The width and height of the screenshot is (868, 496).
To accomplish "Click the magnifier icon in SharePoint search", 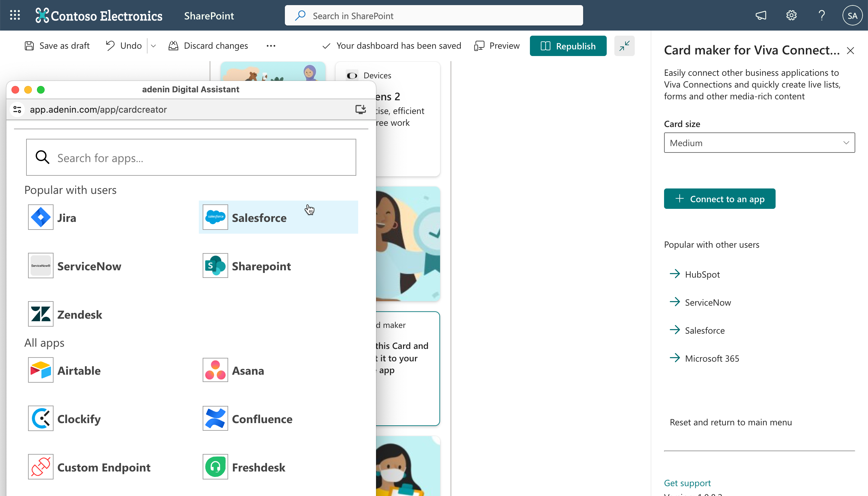I will [x=300, y=16].
